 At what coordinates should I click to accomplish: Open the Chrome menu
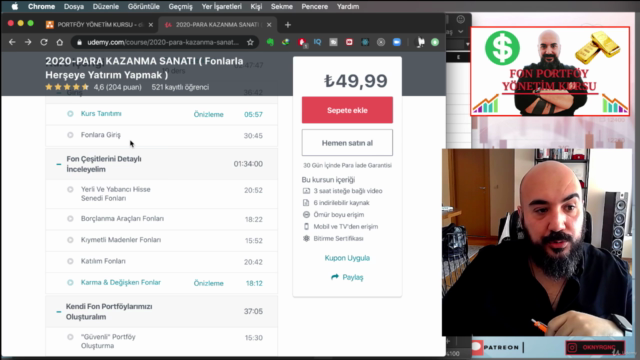[41, 7]
